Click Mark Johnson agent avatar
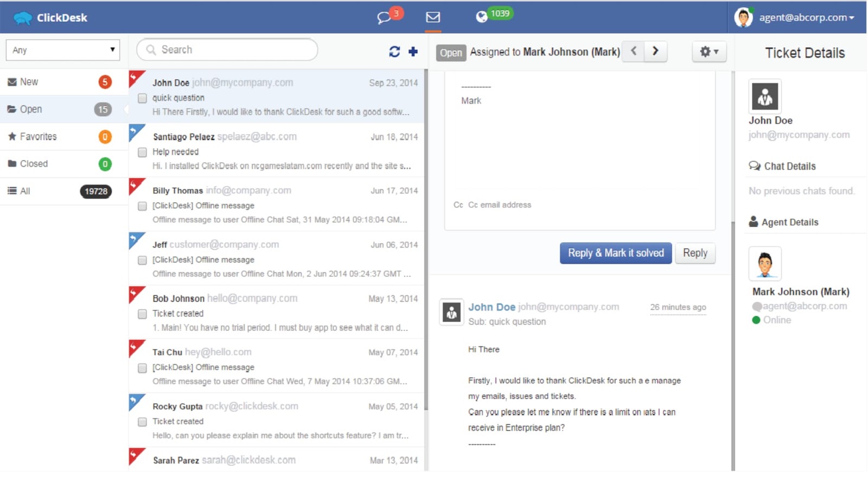The image size is (868, 491). 765,263
